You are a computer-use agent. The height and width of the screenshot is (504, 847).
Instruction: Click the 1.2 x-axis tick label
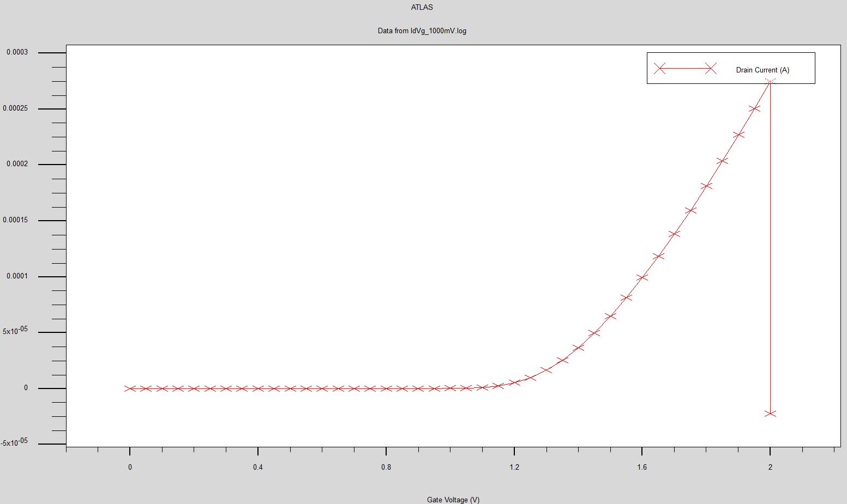tap(514, 467)
